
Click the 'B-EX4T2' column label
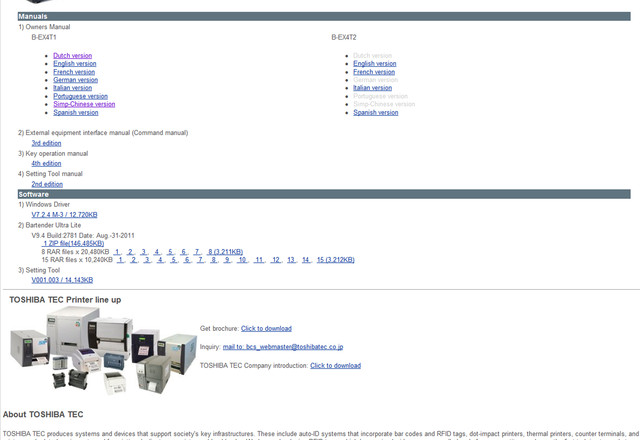click(x=344, y=38)
